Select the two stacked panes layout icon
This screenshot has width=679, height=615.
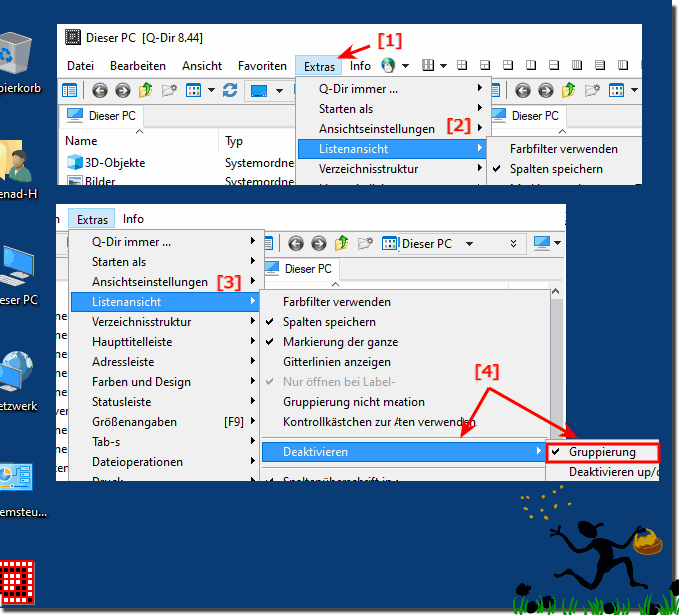click(x=554, y=65)
